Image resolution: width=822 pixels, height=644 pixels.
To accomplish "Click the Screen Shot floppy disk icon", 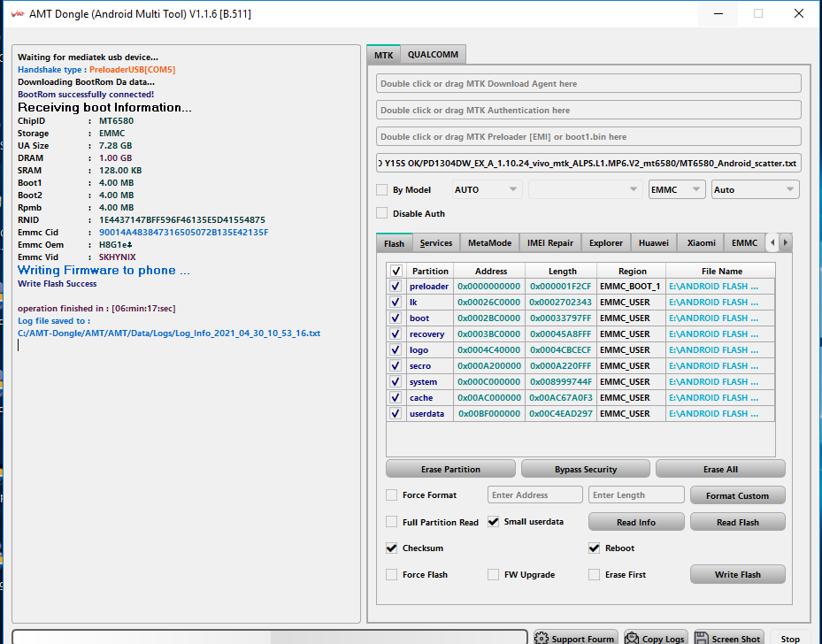I will pos(702,638).
